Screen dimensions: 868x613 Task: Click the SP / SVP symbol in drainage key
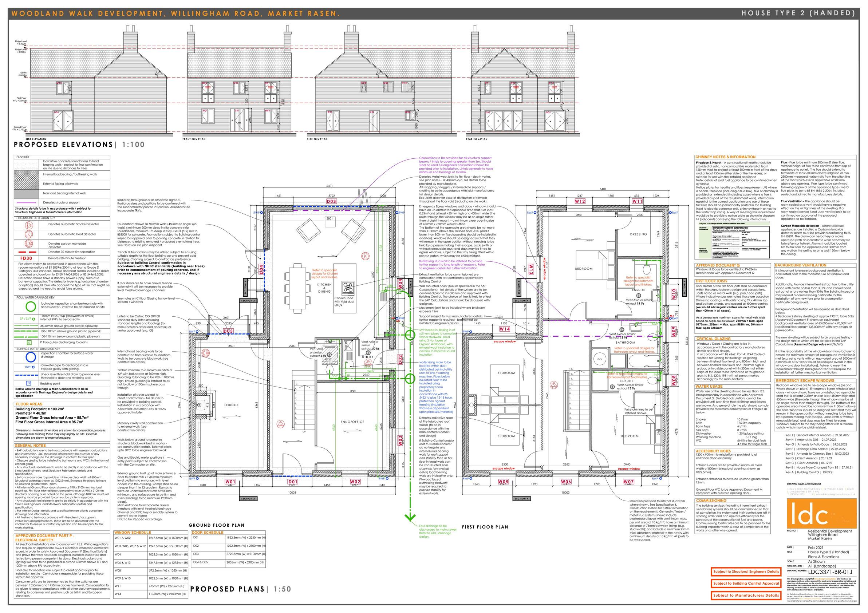28,319
